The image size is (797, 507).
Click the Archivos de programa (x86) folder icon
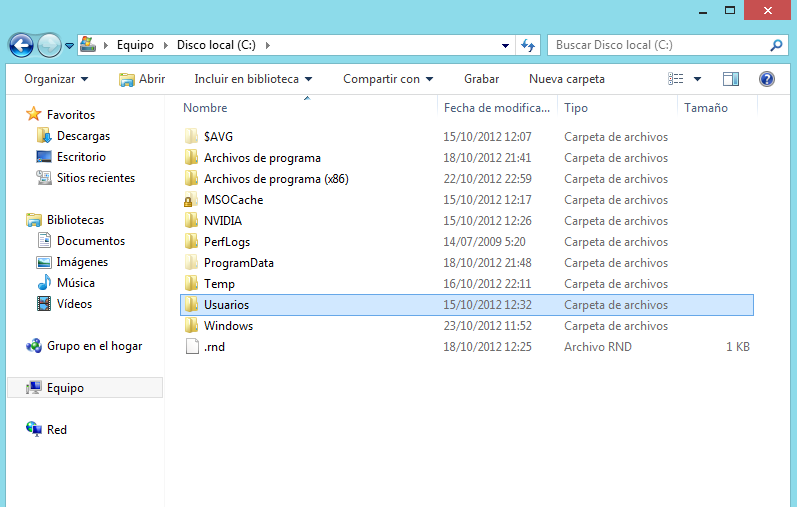191,178
